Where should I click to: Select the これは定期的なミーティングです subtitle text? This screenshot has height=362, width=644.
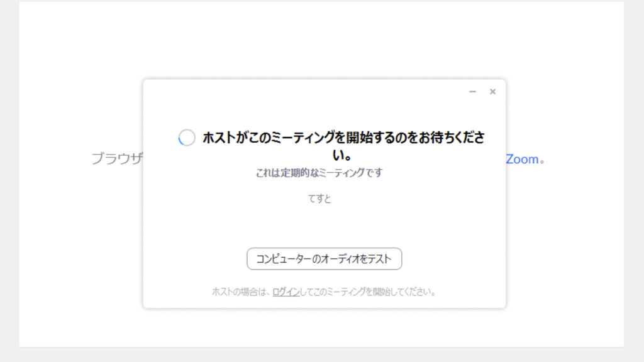pyautogui.click(x=319, y=173)
